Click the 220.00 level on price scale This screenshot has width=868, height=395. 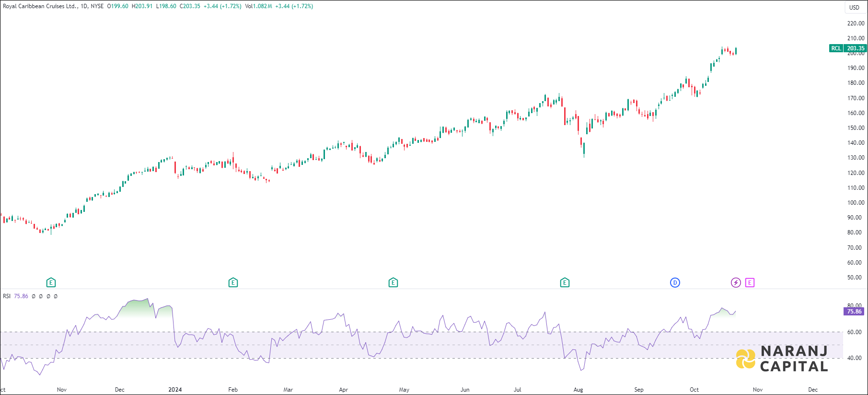tap(856, 23)
